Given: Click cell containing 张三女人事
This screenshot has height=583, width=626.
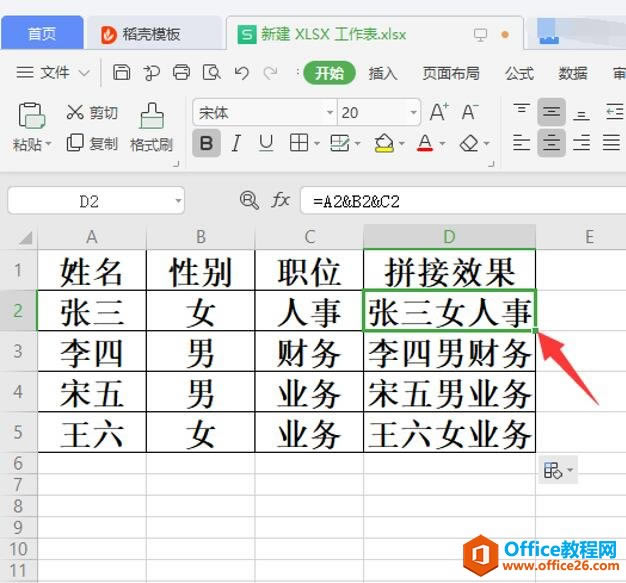Looking at the screenshot, I should 450,311.
